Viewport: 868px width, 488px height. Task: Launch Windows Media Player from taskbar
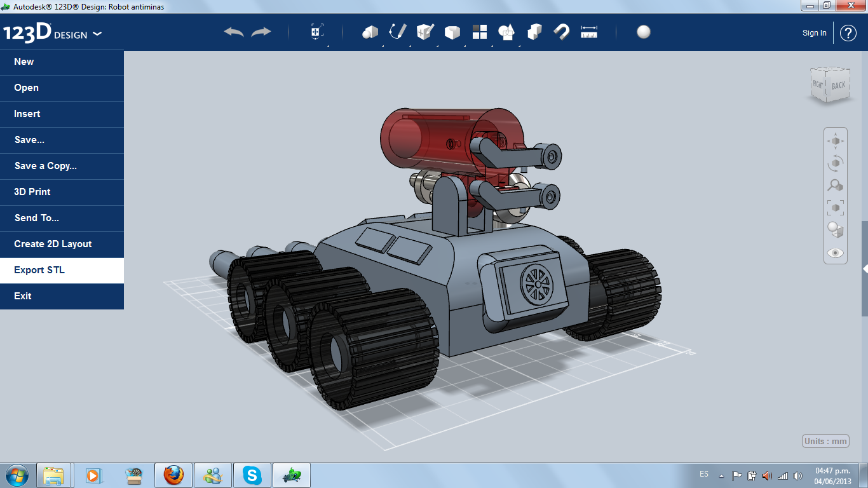click(x=93, y=475)
